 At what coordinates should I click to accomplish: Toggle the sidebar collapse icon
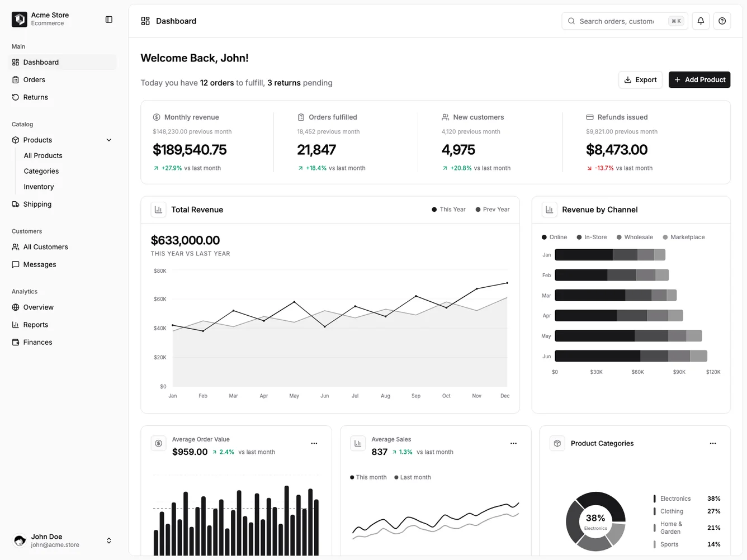point(108,19)
